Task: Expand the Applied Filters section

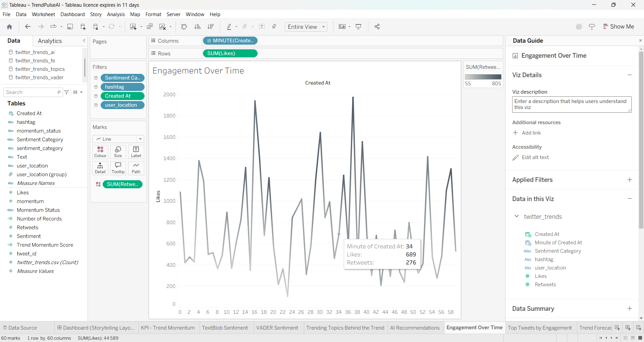Action: coord(630,180)
